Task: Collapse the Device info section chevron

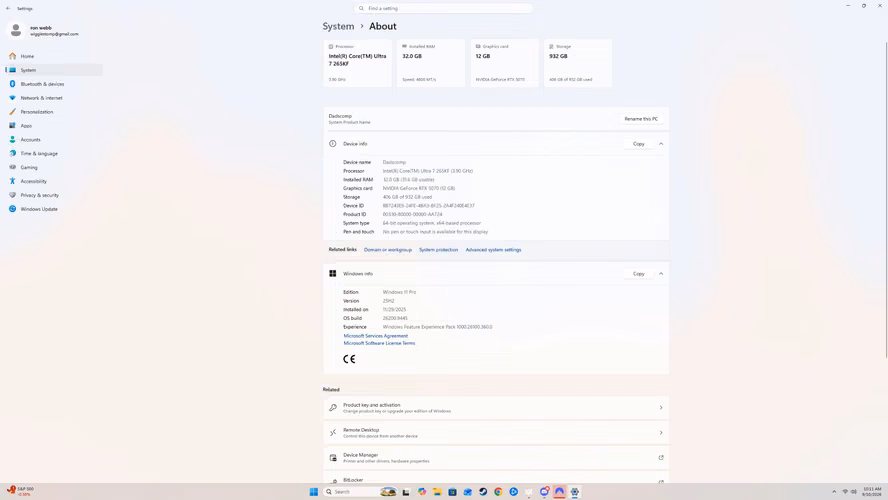Action: pos(661,144)
